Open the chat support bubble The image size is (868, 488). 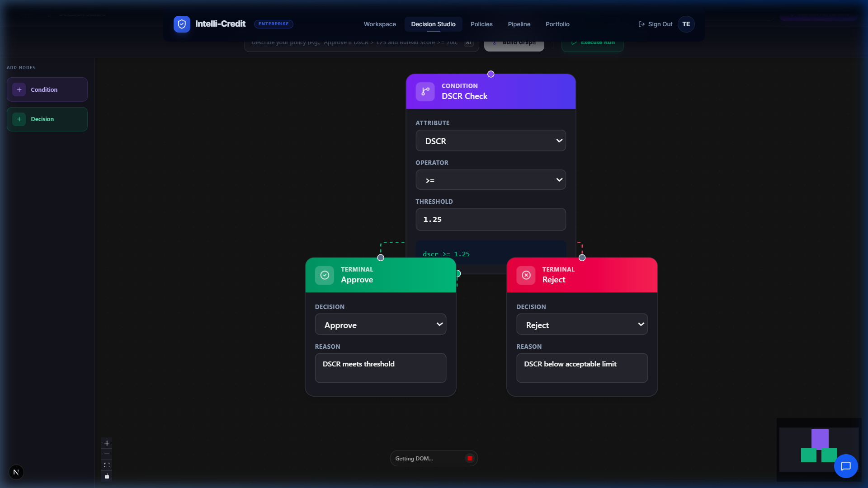click(845, 466)
